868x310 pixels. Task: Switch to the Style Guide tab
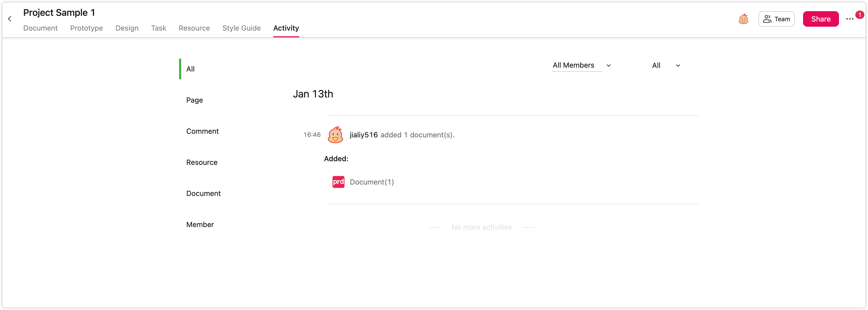point(241,28)
